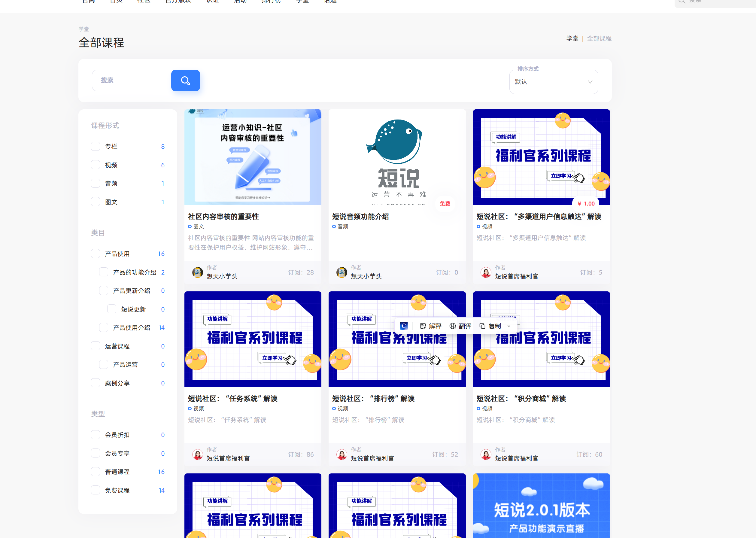Open course title “多渠道用户信息触达”解读
Image resolution: width=756 pixels, height=538 pixels.
pyautogui.click(x=539, y=216)
